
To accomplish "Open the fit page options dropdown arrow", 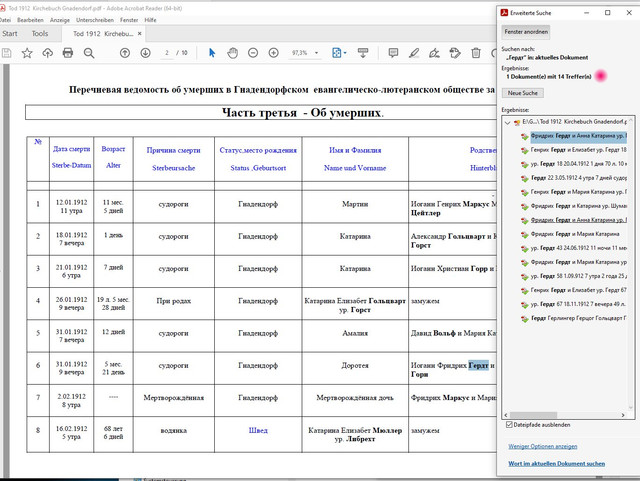I will click(x=345, y=53).
